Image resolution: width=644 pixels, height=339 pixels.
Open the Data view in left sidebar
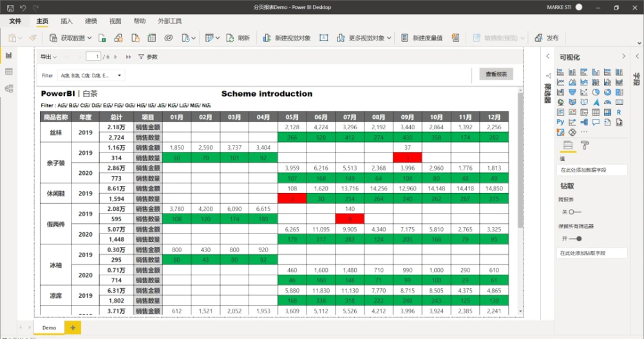point(9,71)
